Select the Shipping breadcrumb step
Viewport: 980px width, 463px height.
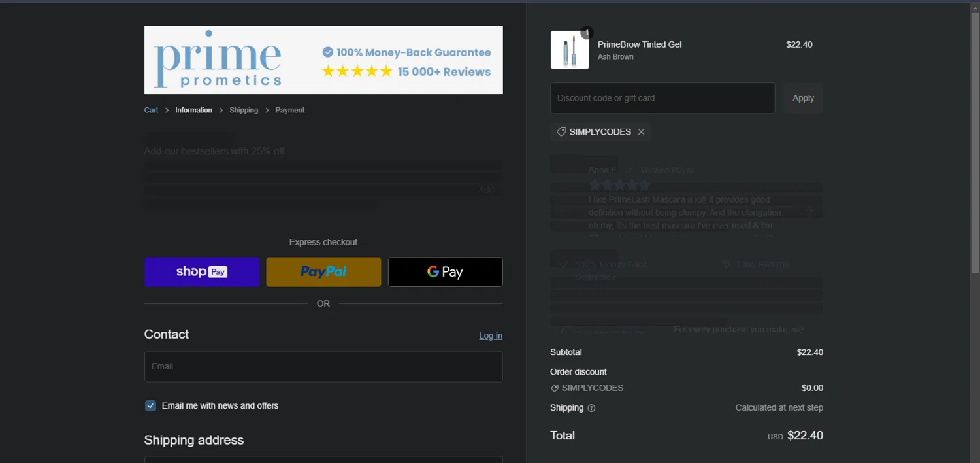(244, 110)
